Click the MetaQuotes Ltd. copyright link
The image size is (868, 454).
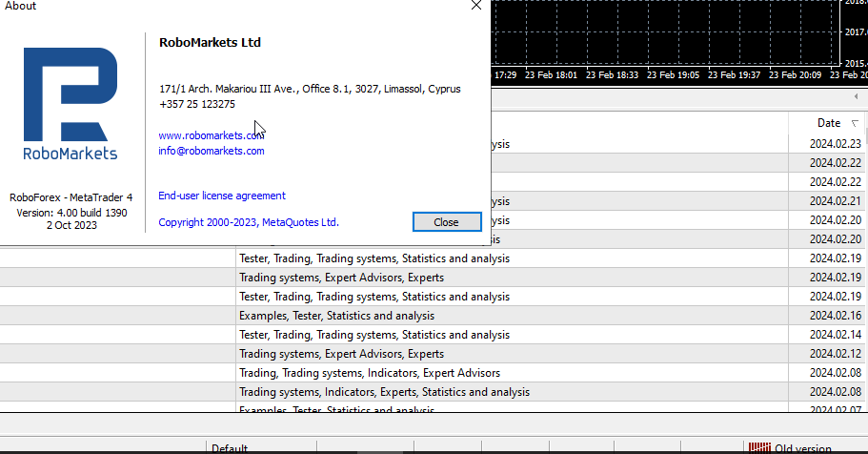249,222
